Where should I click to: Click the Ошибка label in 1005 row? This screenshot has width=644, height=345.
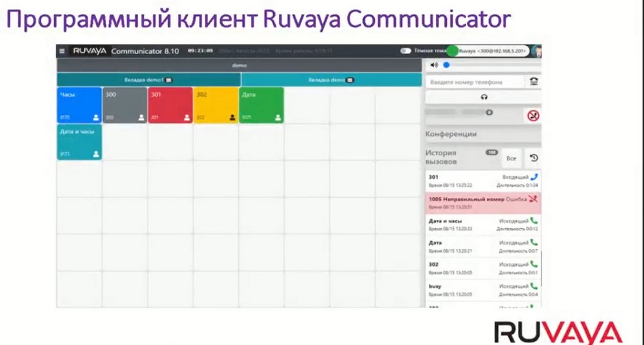coord(516,199)
